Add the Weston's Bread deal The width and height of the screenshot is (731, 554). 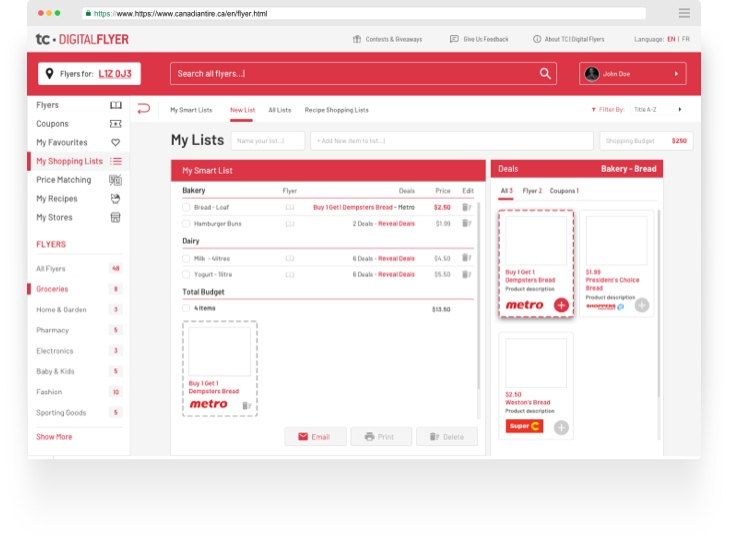(x=561, y=427)
